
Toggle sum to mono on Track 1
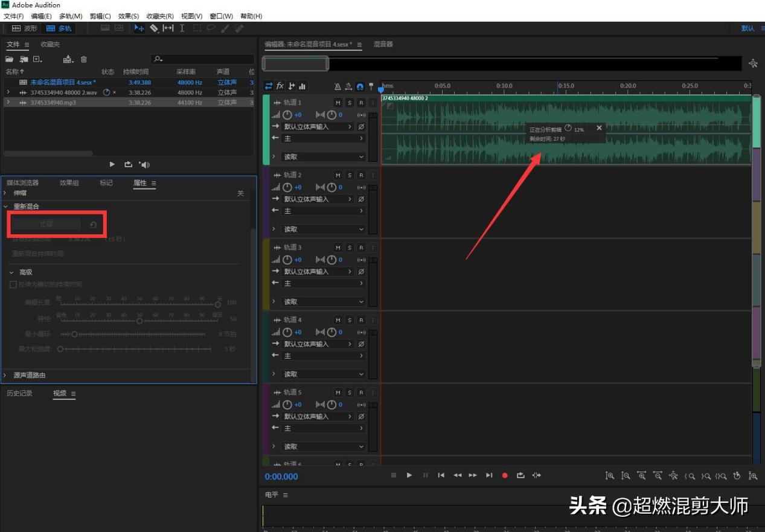coord(361,115)
